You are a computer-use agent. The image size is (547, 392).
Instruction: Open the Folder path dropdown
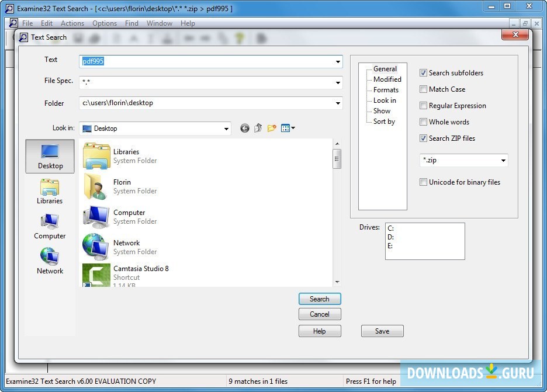(x=338, y=103)
